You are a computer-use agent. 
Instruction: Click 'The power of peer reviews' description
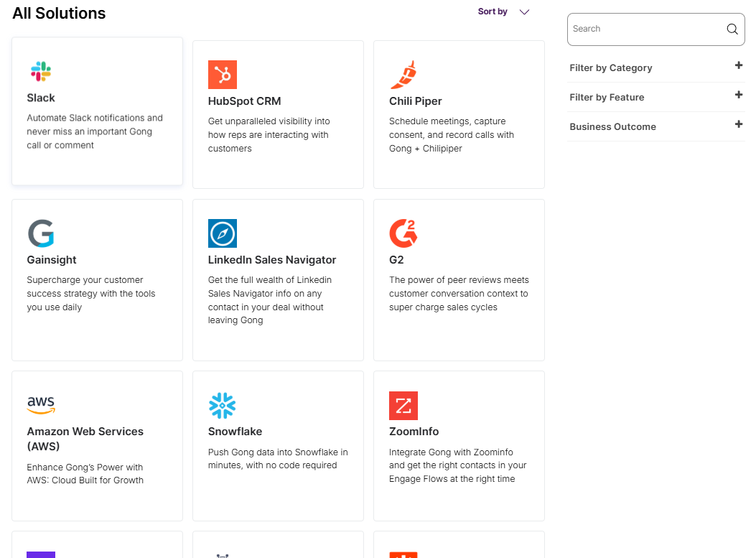(459, 294)
